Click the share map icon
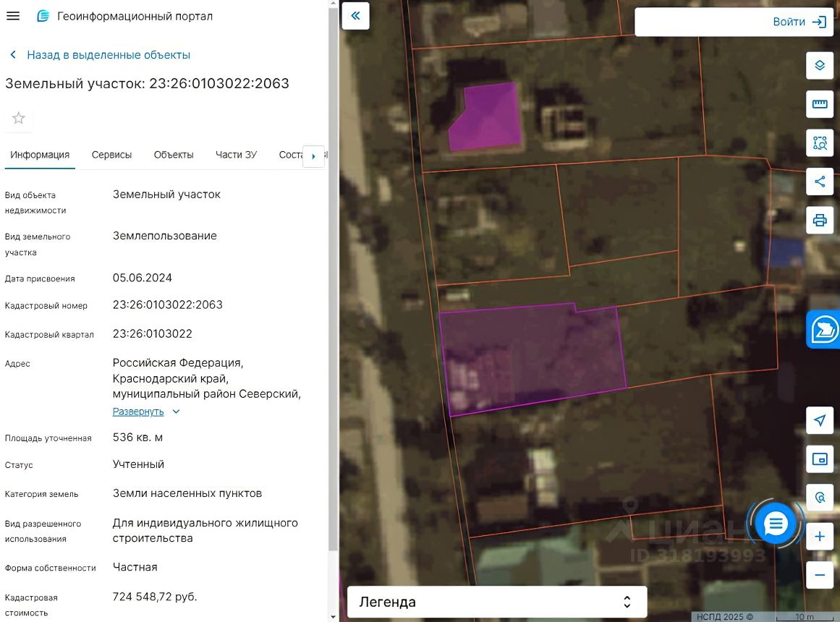The width and height of the screenshot is (840, 622). (x=820, y=181)
